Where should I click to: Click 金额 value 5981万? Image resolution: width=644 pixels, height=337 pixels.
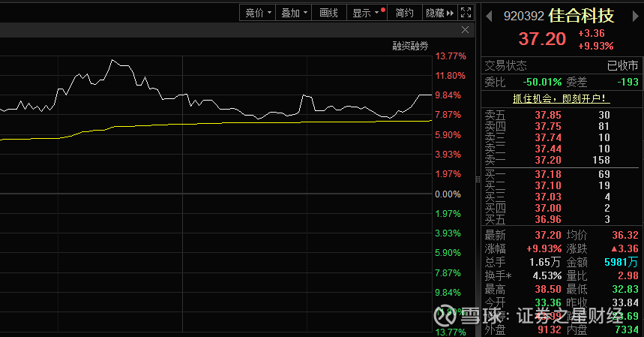point(622,262)
